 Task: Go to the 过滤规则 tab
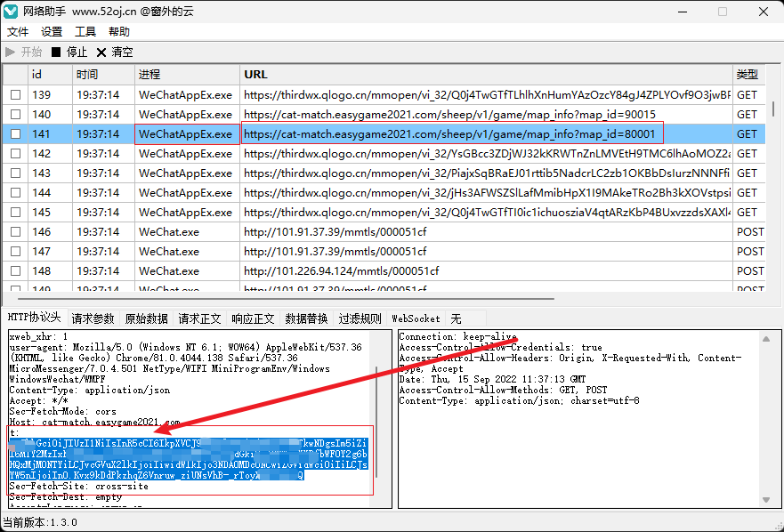tap(360, 318)
